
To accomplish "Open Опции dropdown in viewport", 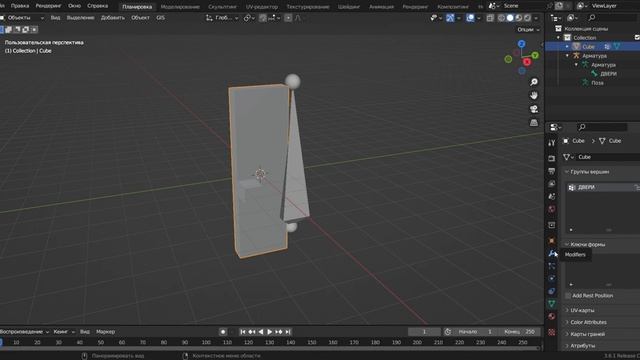I will [528, 29].
